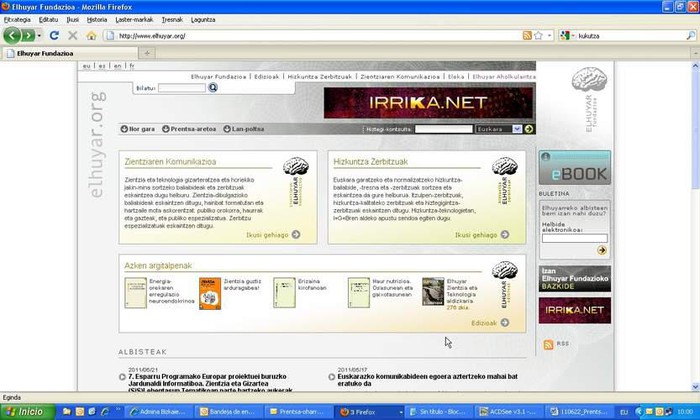Click the browser Forward arrow button

tap(28, 35)
